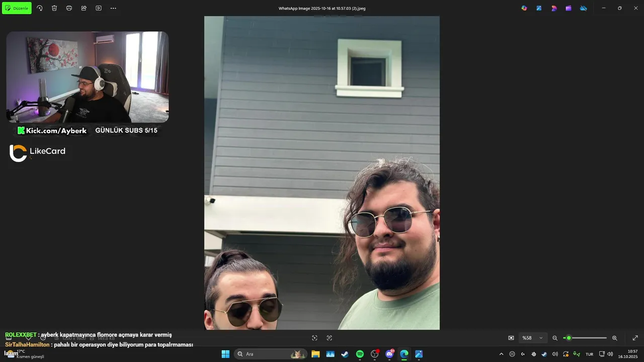Open the three-dots more options menu
This screenshot has width=644, height=362.
pyautogui.click(x=113, y=8)
